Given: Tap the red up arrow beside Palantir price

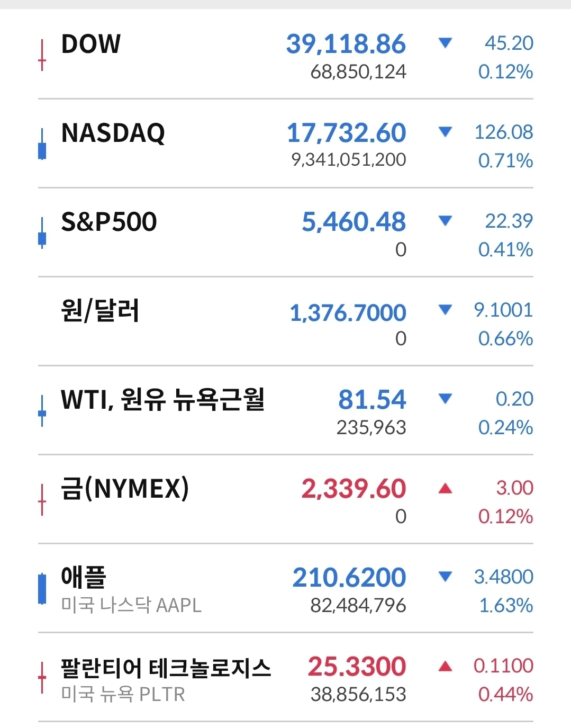Looking at the screenshot, I should point(446,666).
